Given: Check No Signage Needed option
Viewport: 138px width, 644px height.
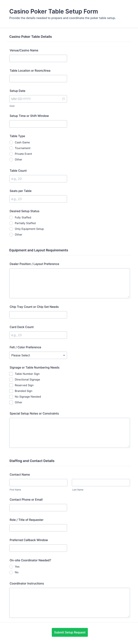Looking at the screenshot, I should [x=11, y=397].
